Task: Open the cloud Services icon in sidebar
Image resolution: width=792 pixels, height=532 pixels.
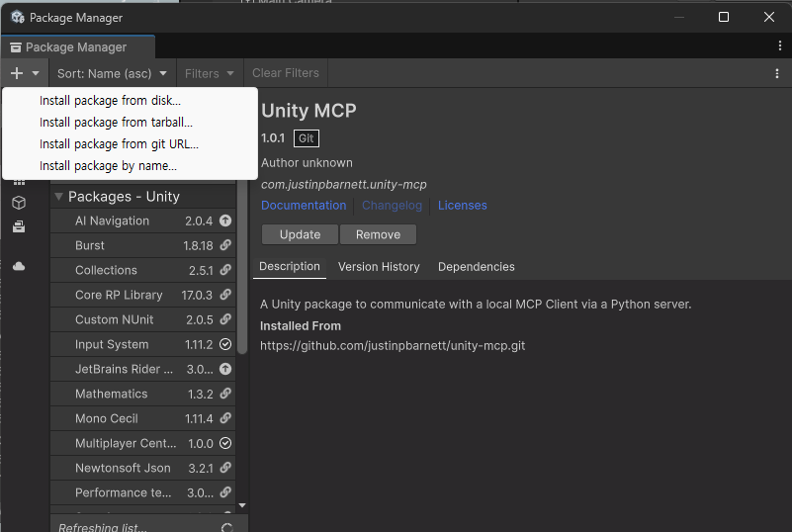Action: 19,266
